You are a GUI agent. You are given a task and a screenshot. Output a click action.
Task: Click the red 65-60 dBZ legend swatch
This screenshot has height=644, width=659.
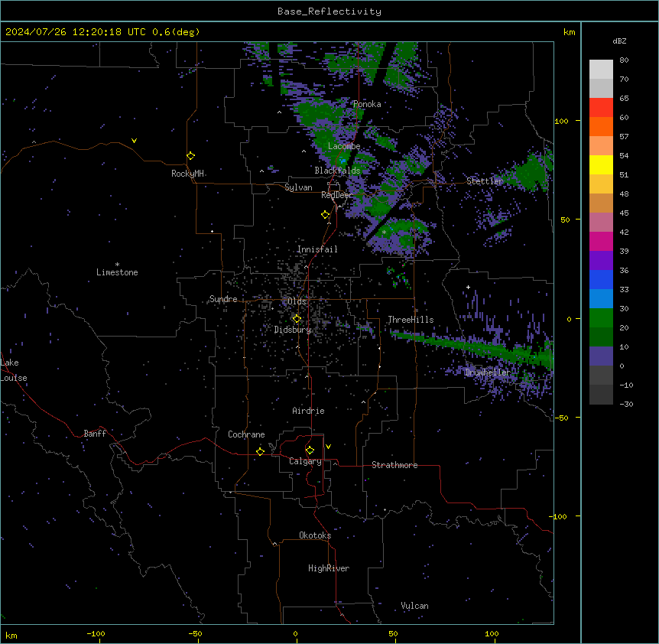click(x=601, y=108)
